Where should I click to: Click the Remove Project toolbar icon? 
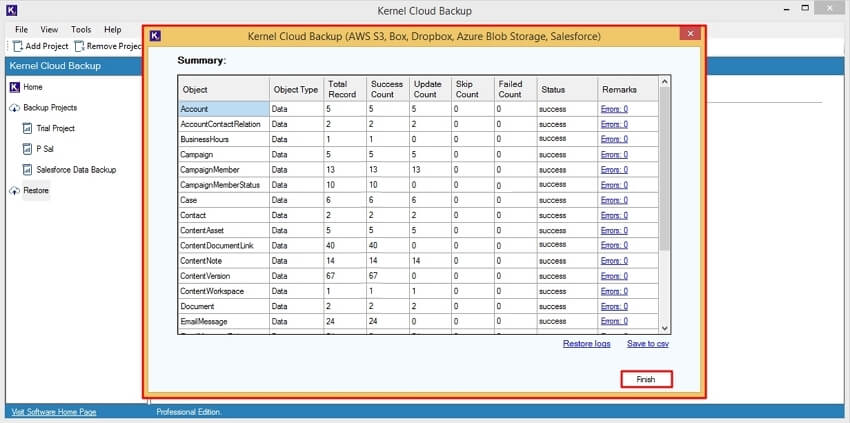tap(80, 46)
